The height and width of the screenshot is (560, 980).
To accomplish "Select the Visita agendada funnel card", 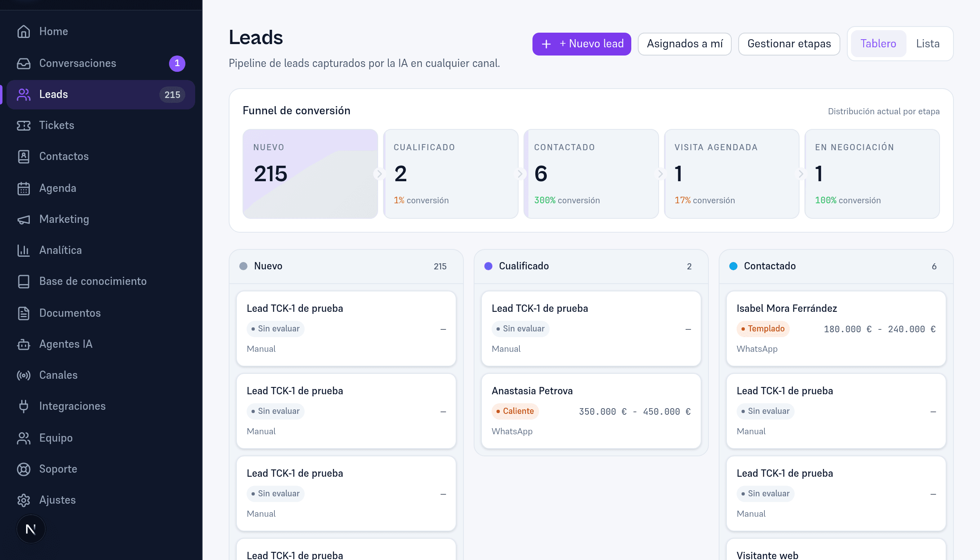I will coord(732,174).
